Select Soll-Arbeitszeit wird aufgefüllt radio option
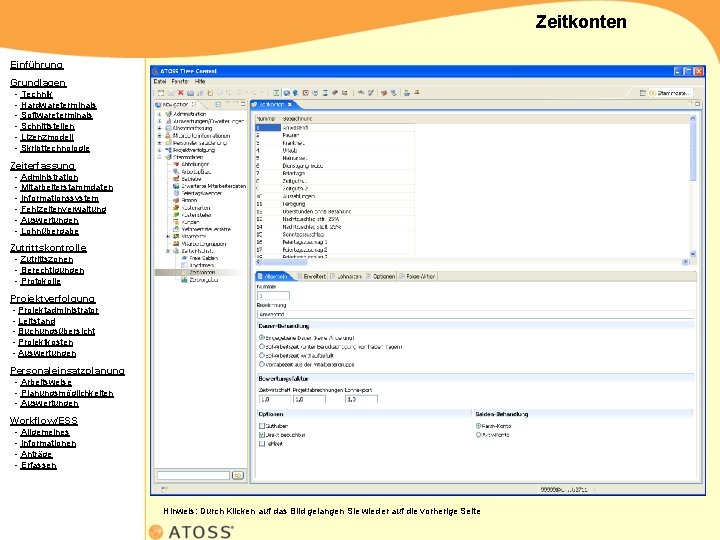The image size is (720, 540). coord(262,355)
